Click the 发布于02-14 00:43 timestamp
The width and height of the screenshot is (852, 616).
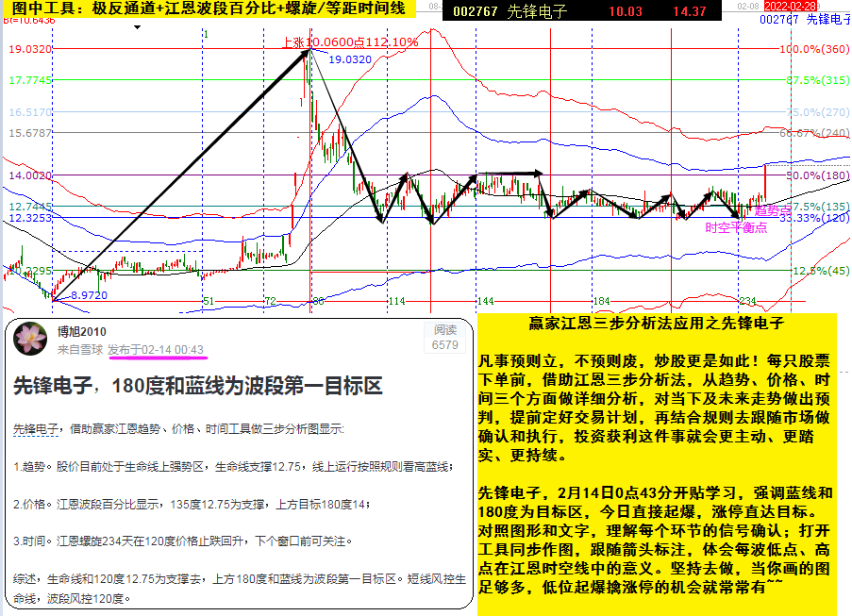pyautogui.click(x=156, y=350)
